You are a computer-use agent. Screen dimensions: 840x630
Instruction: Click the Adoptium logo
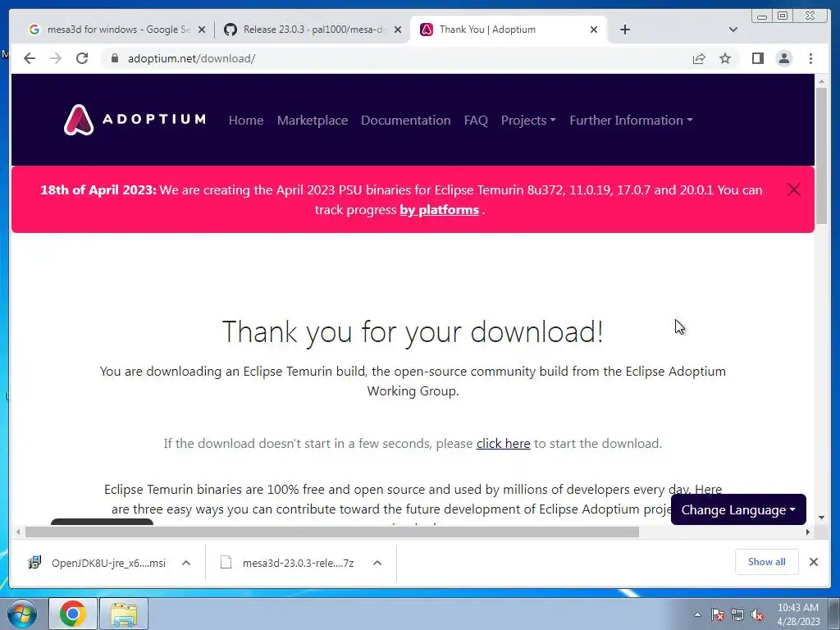coord(135,120)
